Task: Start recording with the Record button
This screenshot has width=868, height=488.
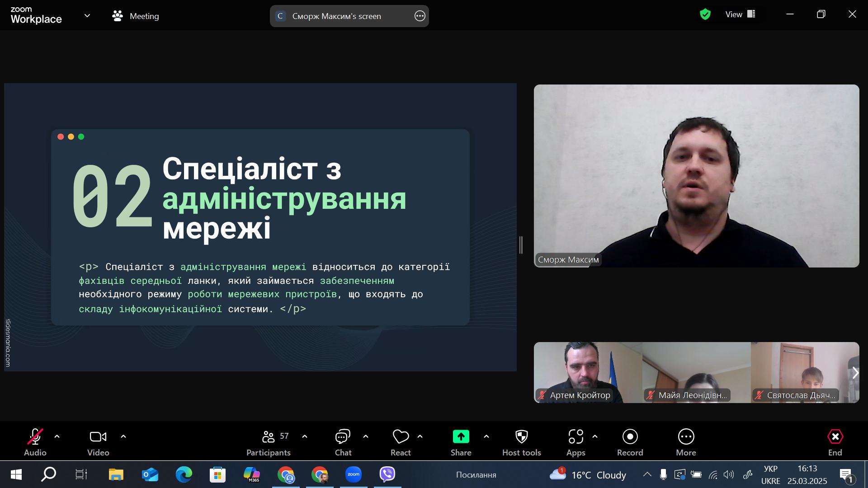Action: click(630, 437)
